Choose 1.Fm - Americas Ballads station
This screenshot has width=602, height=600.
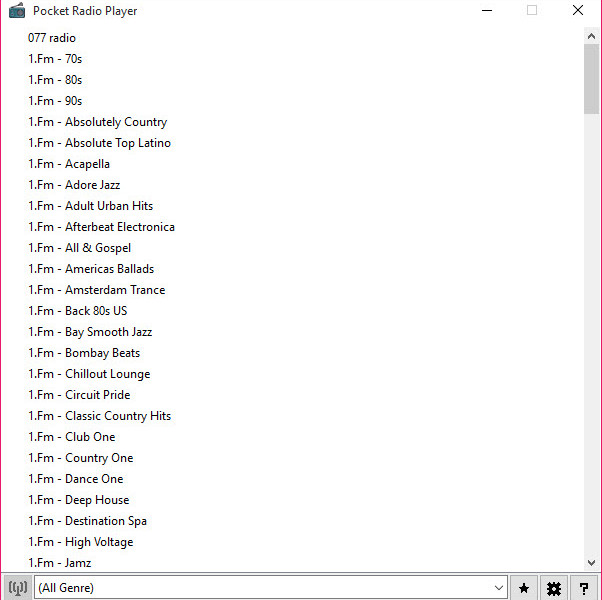pos(91,269)
